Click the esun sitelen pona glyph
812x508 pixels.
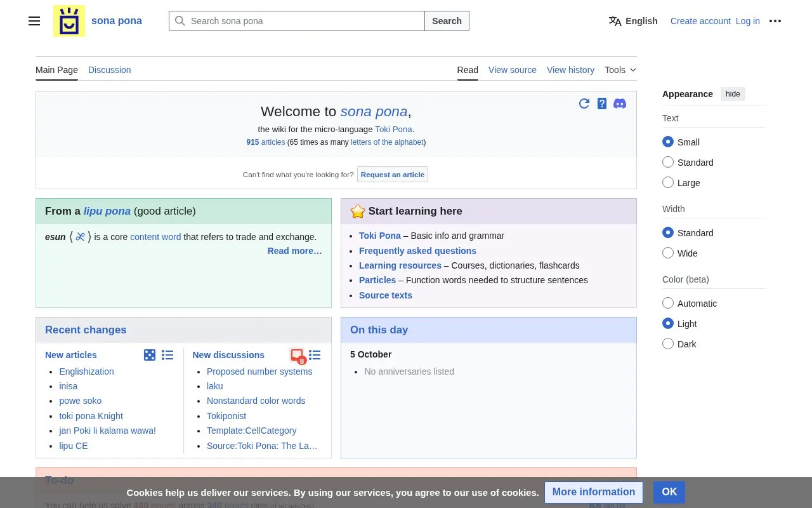pyautogui.click(x=80, y=237)
